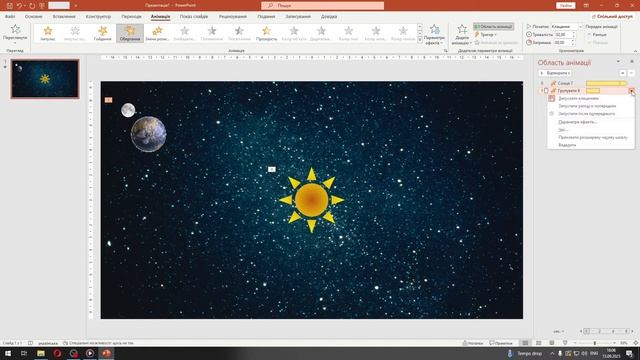The image size is (640, 360).
Task: Open Windows Start menu
Action: point(8,353)
